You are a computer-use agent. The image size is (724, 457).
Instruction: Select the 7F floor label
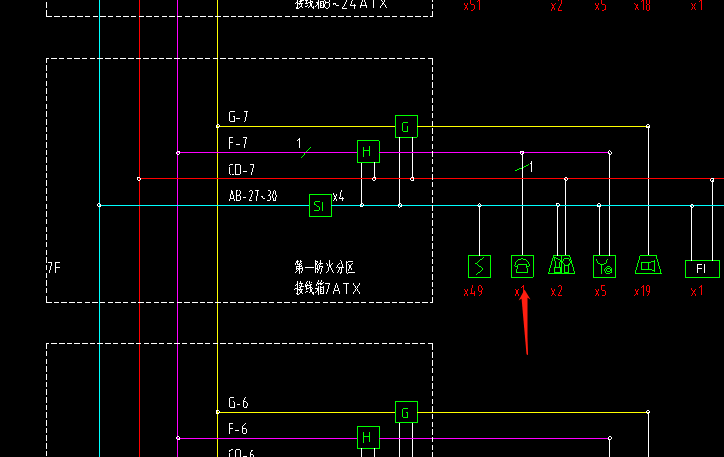[54, 268]
